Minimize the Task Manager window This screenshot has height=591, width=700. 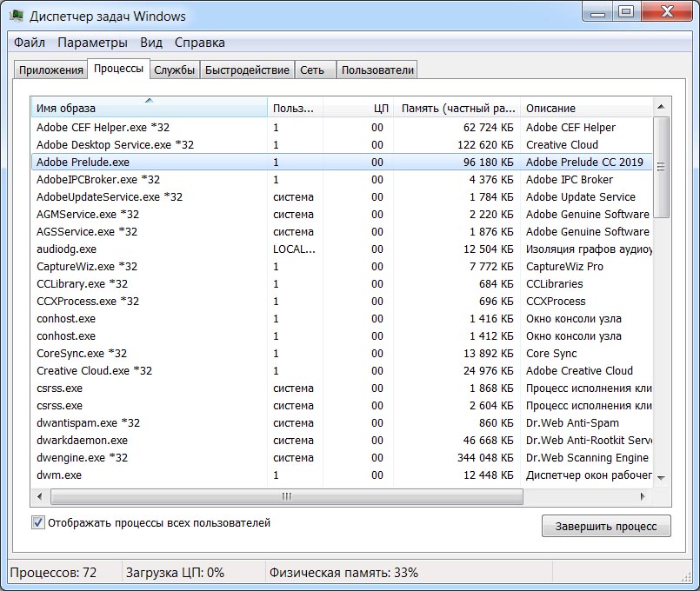(597, 12)
